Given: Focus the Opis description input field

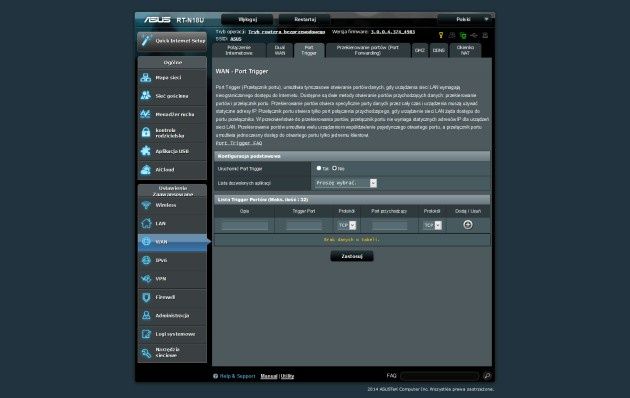Looking at the screenshot, I should coord(245,226).
